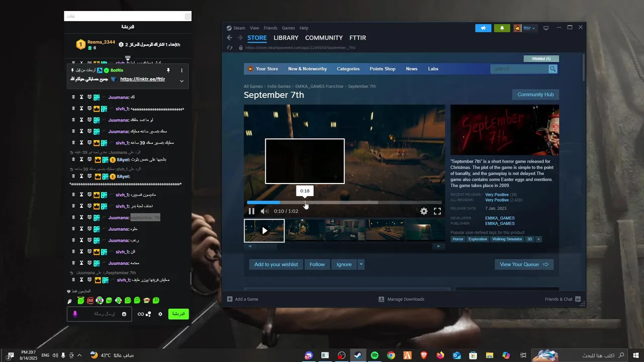Click the Horror tag

click(458, 239)
